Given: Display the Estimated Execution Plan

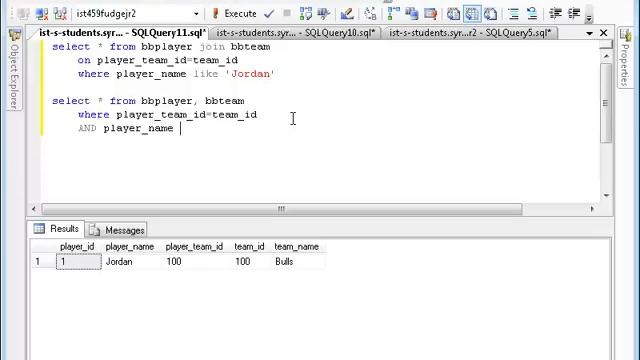Looking at the screenshot, I should (305, 14).
